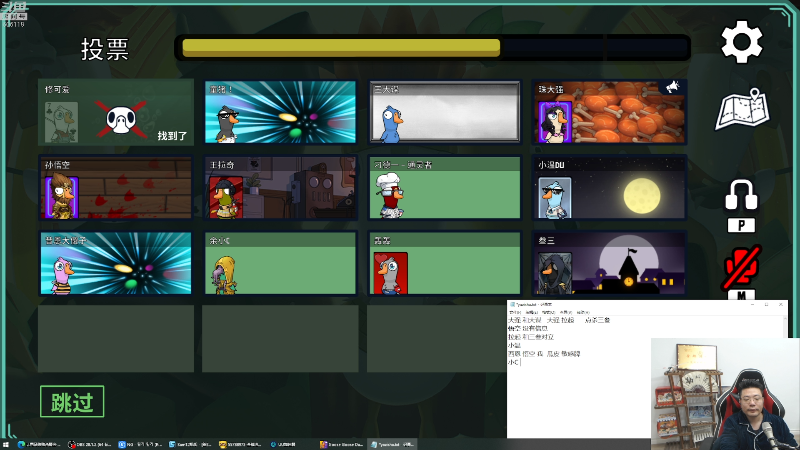The width and height of the screenshot is (800, 450).
Task: Click 小温DU's sunglasses goose avatar
Action: tap(555, 197)
